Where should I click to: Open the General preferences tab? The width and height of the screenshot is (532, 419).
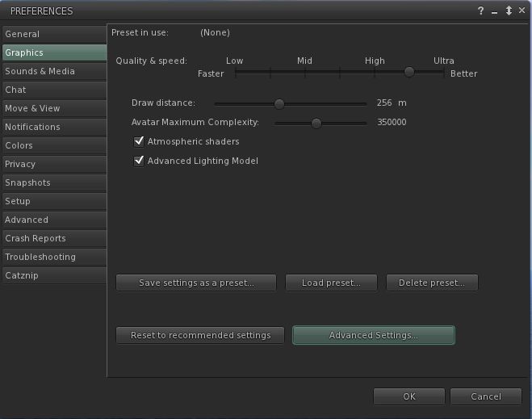pos(53,34)
